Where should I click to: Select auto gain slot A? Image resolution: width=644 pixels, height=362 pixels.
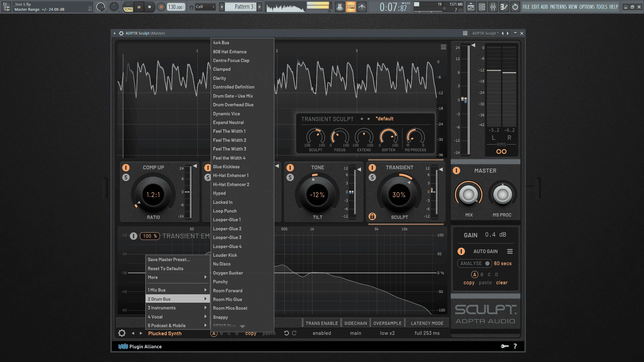[x=474, y=275]
